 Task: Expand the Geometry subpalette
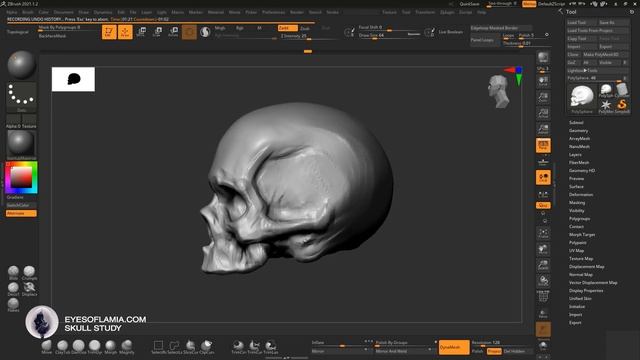pyautogui.click(x=578, y=131)
